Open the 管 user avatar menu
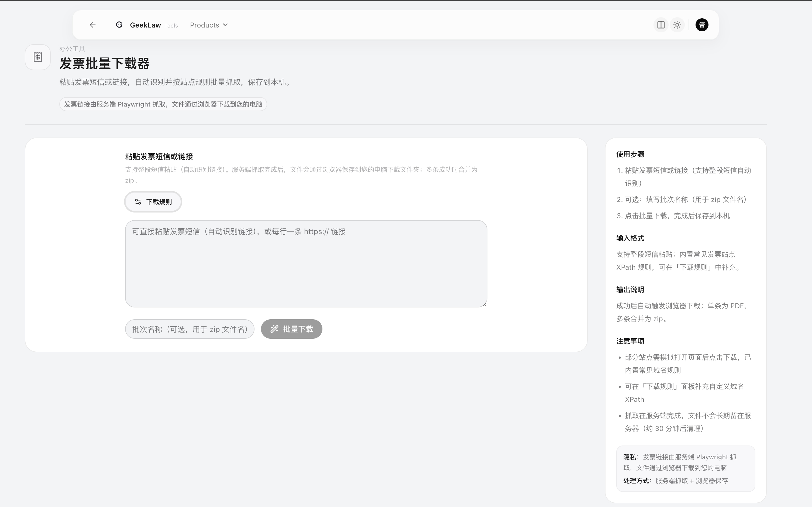812x507 pixels. click(702, 25)
